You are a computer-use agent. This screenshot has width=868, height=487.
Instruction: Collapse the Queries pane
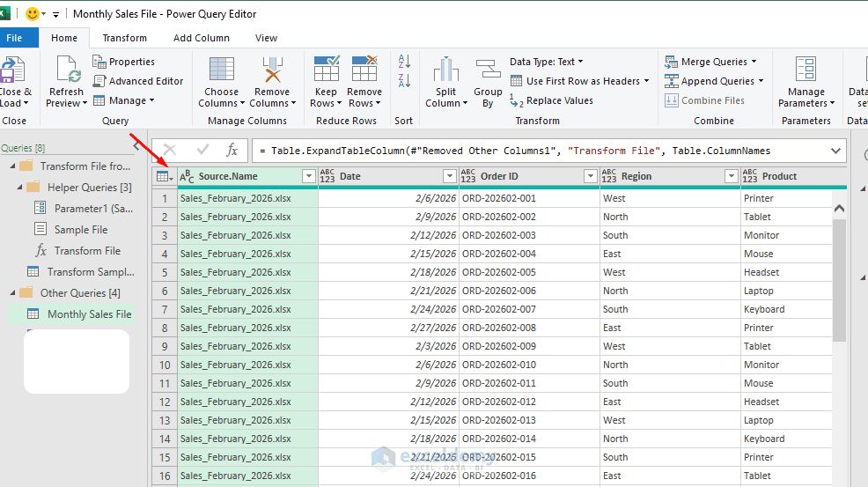[136, 146]
